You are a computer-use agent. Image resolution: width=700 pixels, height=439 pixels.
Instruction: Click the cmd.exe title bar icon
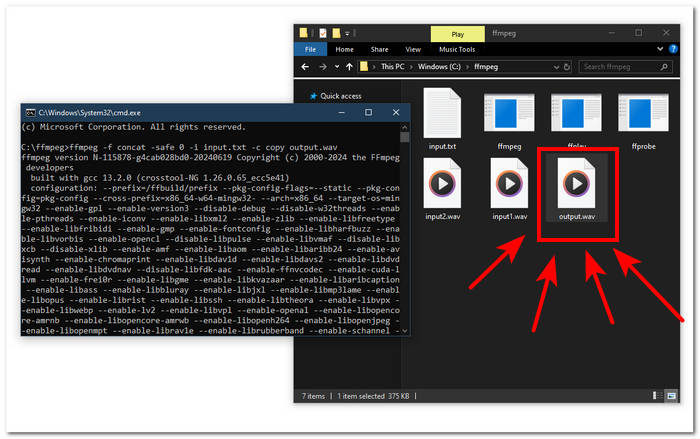[30, 113]
